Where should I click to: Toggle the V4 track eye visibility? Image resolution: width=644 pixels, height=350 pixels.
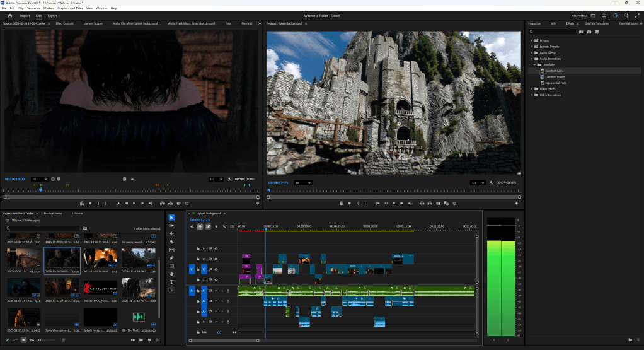pos(216,248)
